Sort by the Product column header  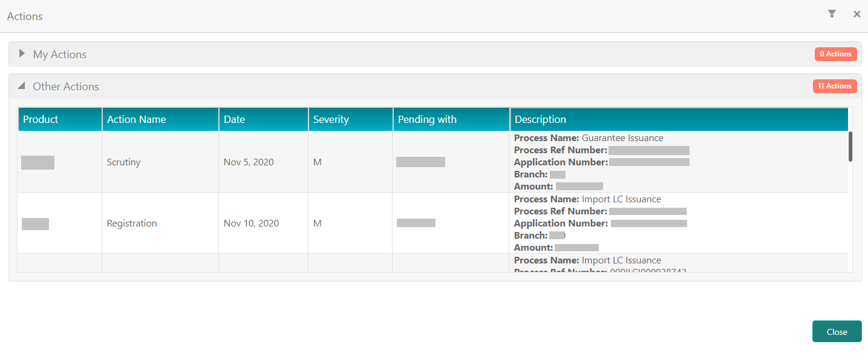tap(60, 119)
